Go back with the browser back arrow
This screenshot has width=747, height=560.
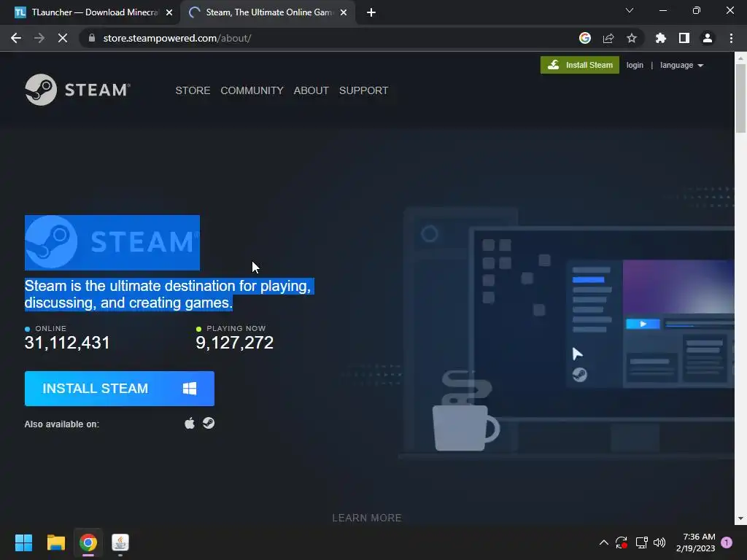pyautogui.click(x=16, y=38)
